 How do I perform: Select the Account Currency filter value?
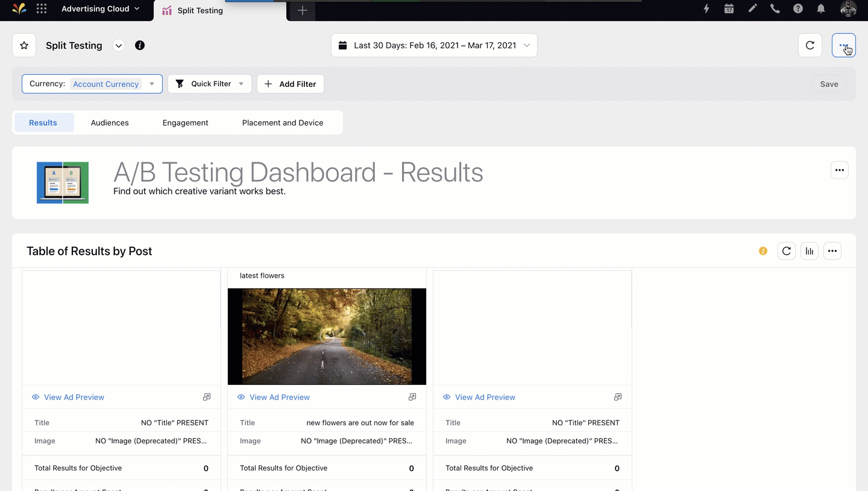coord(106,84)
